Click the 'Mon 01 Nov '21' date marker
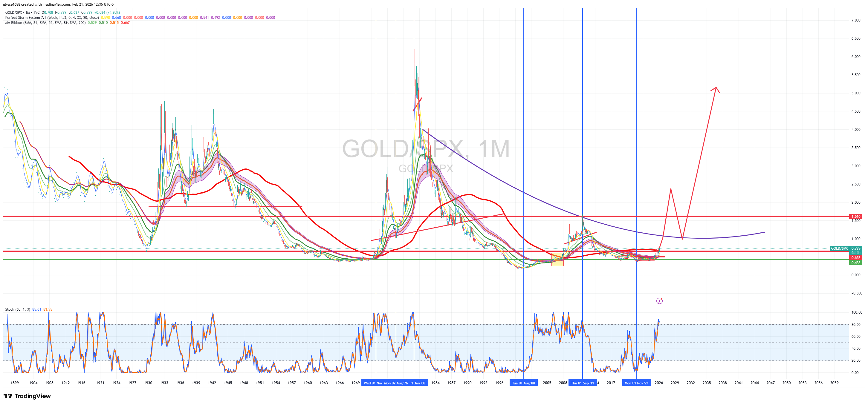868x405 pixels. (x=636, y=383)
